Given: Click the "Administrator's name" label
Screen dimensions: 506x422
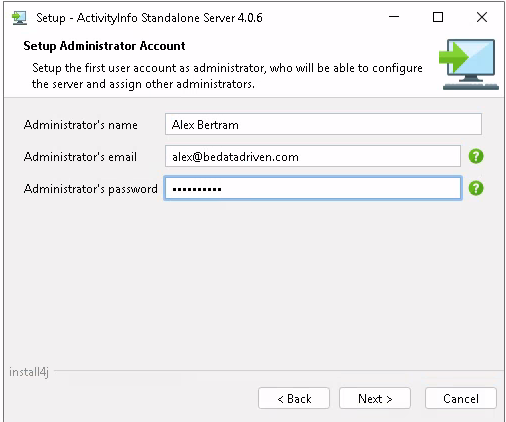Looking at the screenshot, I should tap(81, 125).
